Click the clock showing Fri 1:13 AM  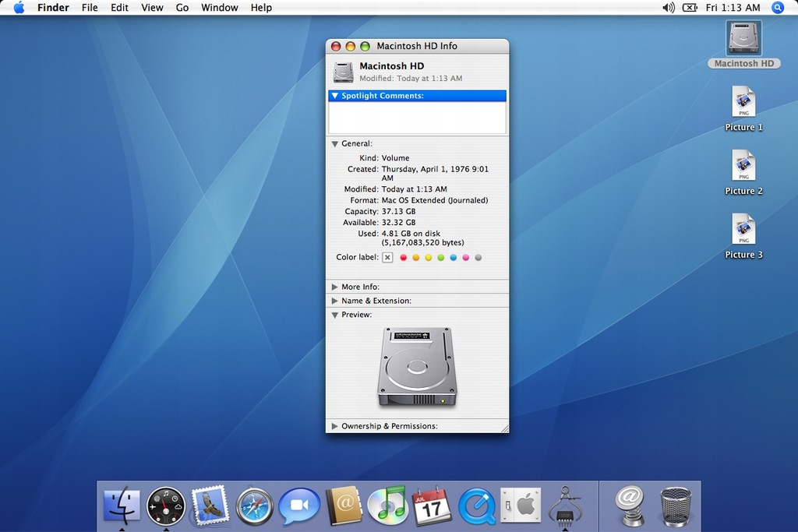click(733, 8)
